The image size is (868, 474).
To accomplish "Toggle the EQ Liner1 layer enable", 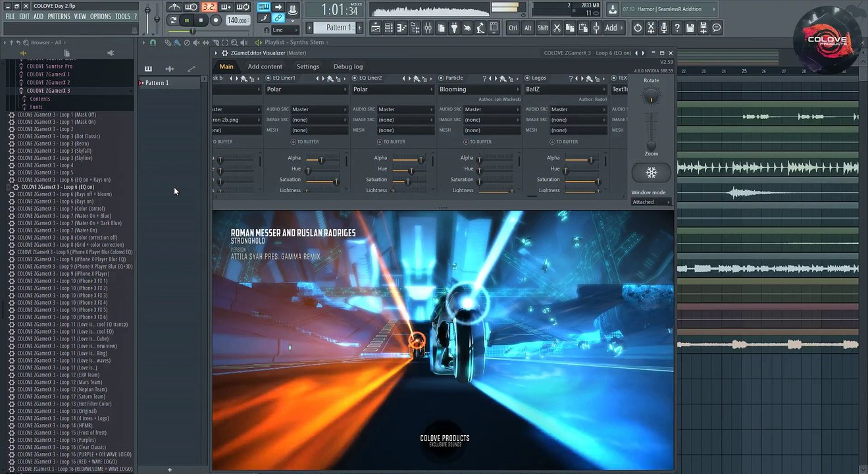I will coord(268,78).
